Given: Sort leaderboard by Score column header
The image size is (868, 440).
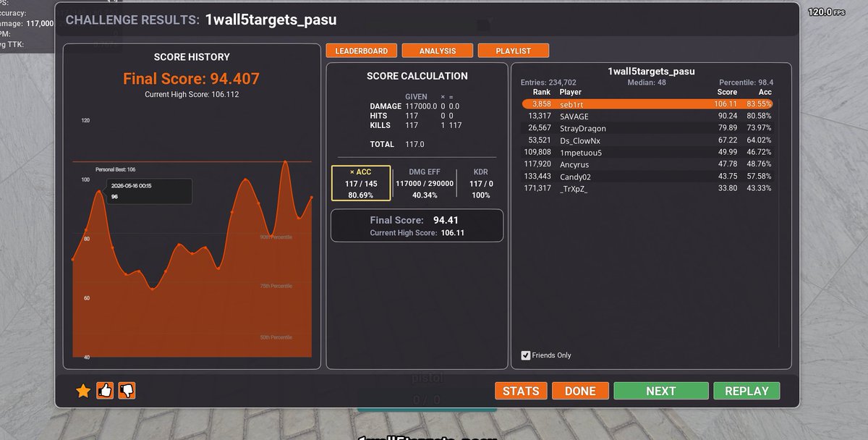Looking at the screenshot, I should coord(727,92).
